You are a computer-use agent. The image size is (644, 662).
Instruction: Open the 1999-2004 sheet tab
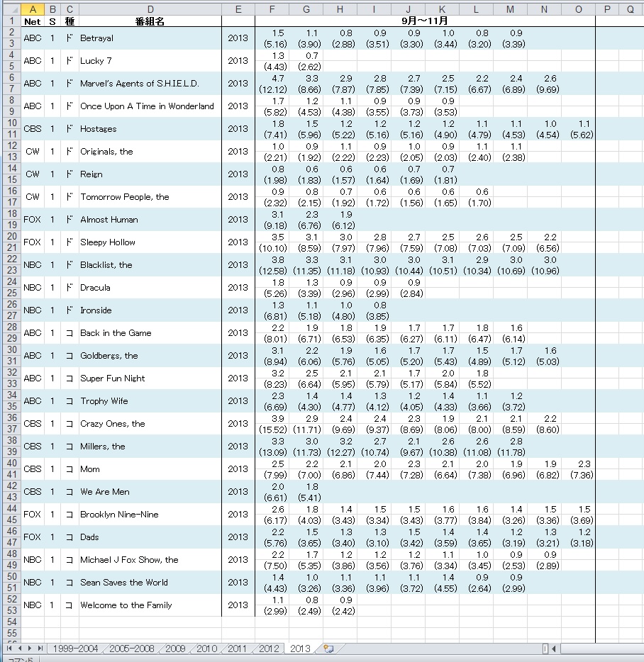(75, 649)
